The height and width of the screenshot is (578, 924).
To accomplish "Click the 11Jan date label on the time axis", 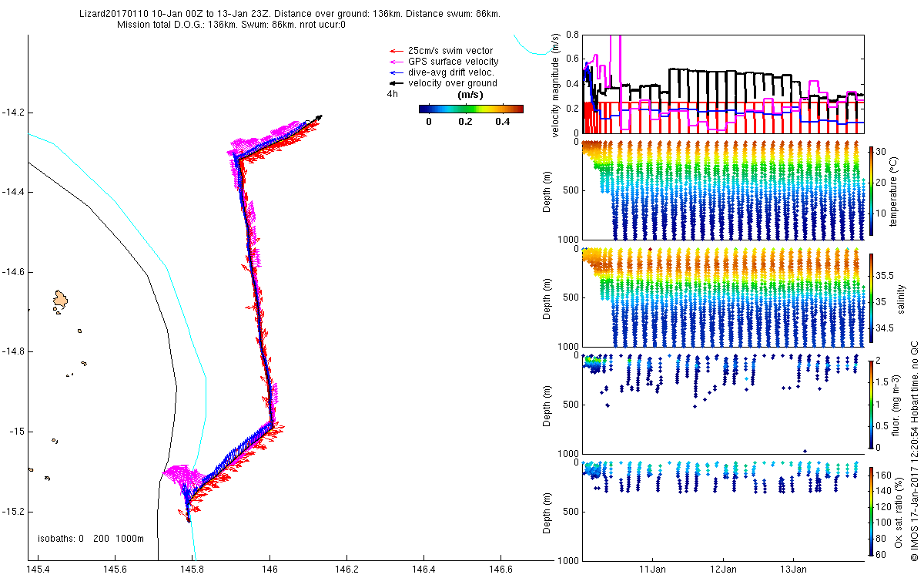I will 653,570.
